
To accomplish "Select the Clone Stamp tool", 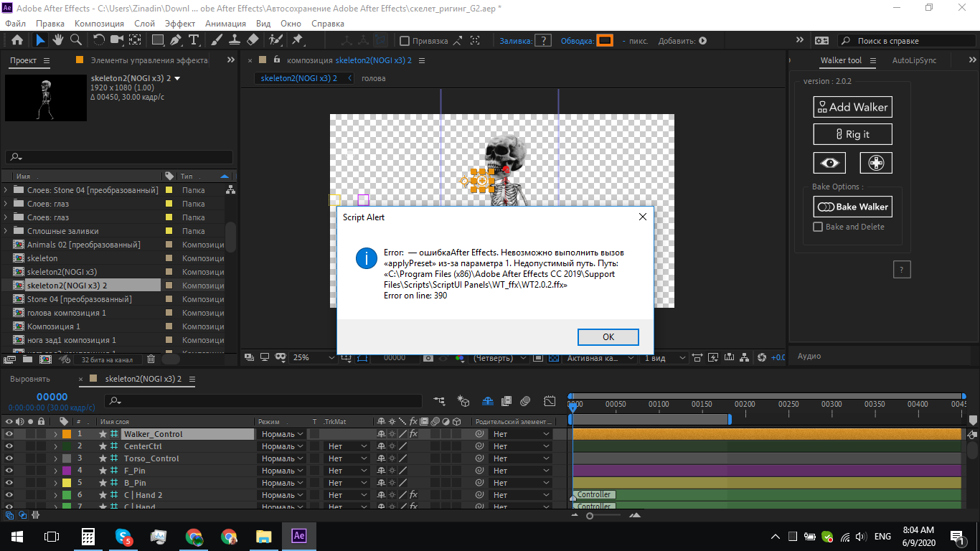I will [235, 40].
